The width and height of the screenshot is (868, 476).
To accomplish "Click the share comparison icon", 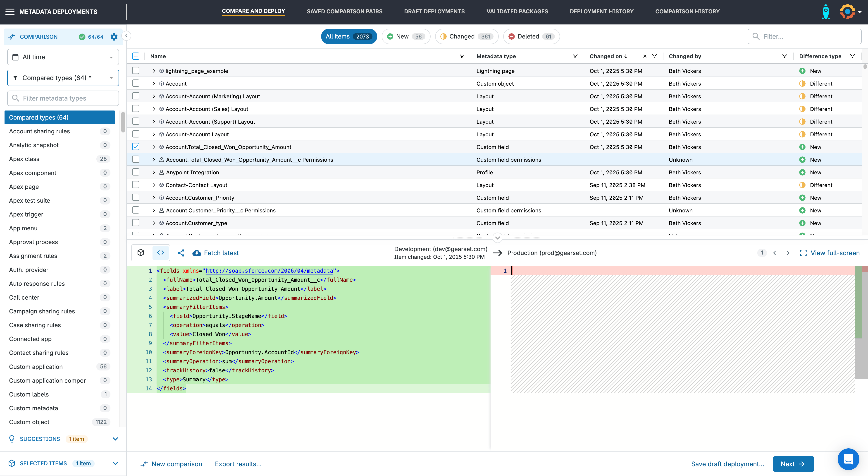I will coord(181,253).
